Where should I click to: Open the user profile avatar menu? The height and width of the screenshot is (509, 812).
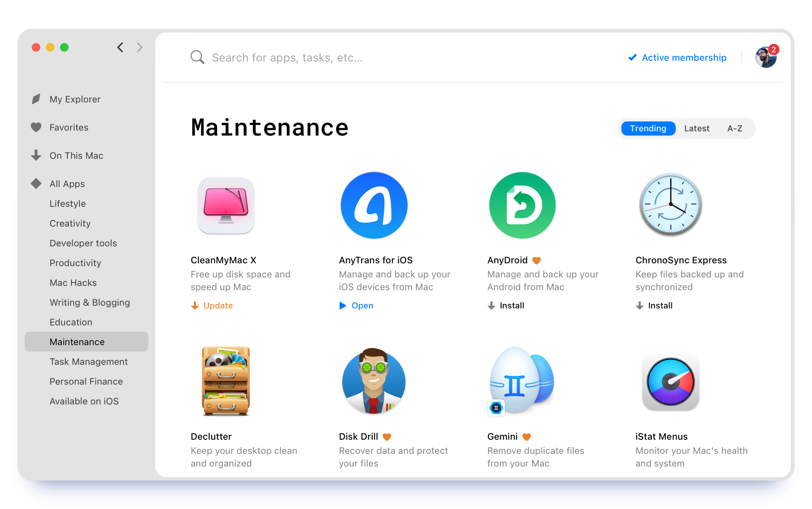coord(765,57)
